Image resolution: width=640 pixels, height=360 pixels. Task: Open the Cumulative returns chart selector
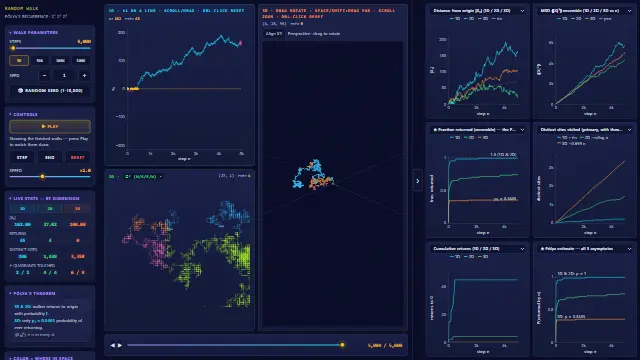(478, 249)
